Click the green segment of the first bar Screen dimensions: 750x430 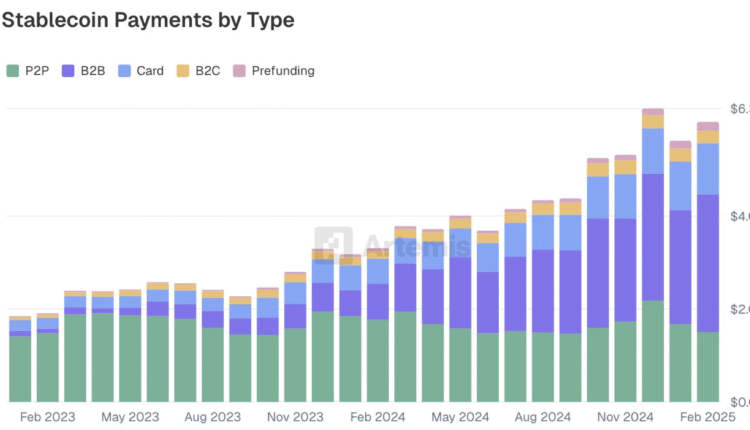click(x=20, y=368)
